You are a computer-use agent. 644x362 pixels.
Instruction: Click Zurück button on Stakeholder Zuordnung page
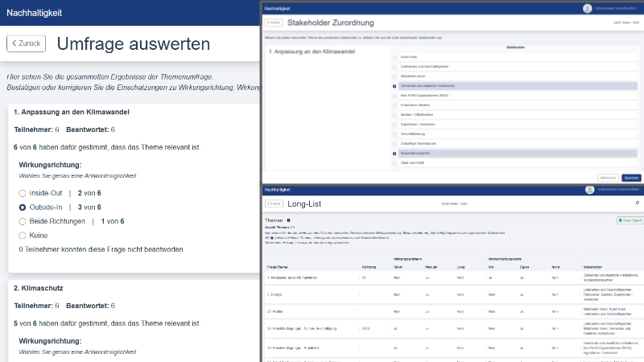point(274,23)
